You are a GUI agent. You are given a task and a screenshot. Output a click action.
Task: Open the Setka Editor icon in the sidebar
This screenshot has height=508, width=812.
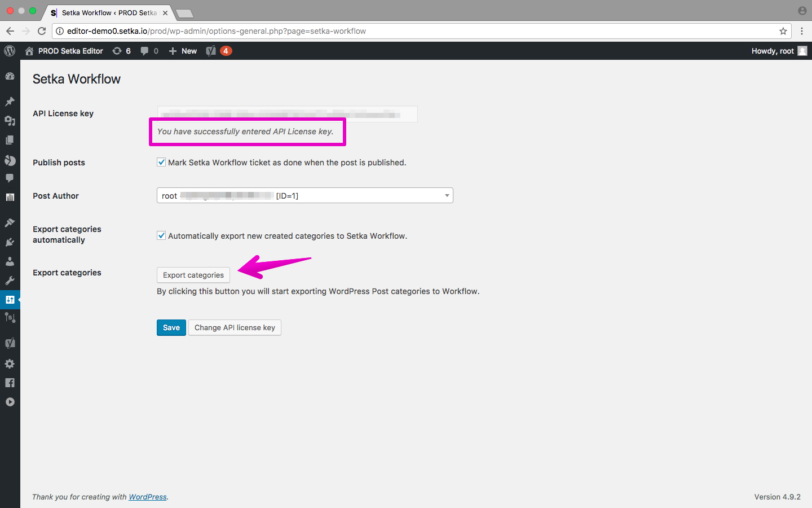[x=10, y=318]
